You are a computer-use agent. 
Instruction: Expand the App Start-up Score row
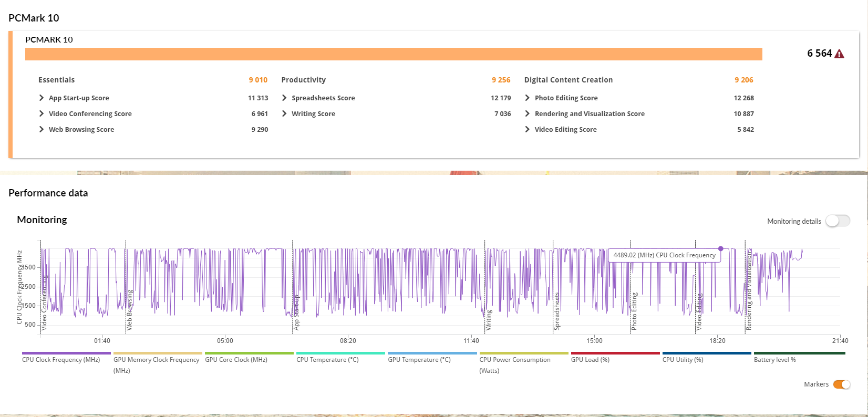tap(42, 98)
